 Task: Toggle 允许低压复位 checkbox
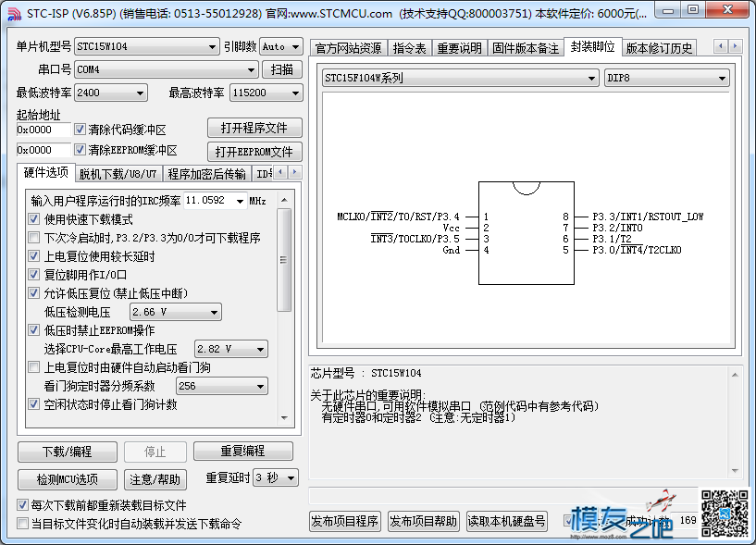point(33,292)
